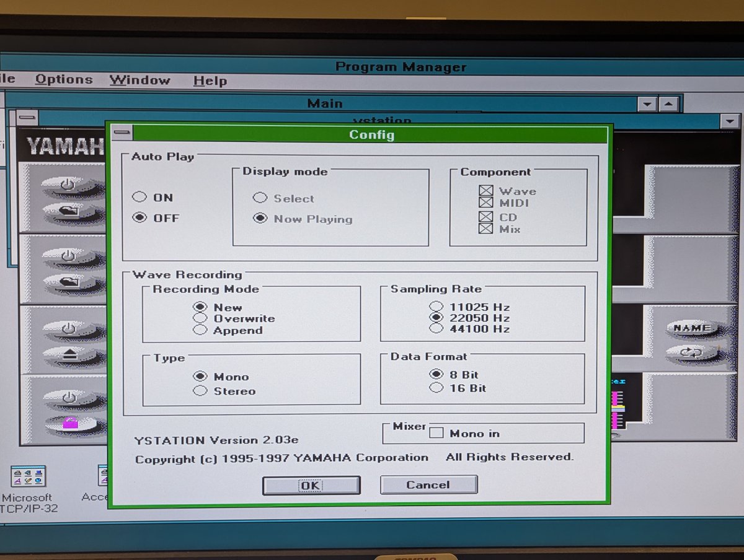Click the magenta lock button in ystation

[70, 424]
